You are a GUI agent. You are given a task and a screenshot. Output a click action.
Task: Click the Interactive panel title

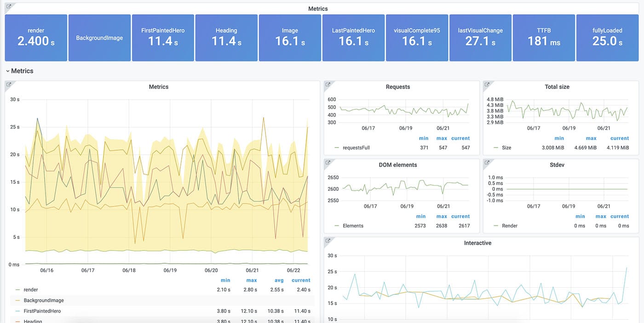click(x=477, y=243)
